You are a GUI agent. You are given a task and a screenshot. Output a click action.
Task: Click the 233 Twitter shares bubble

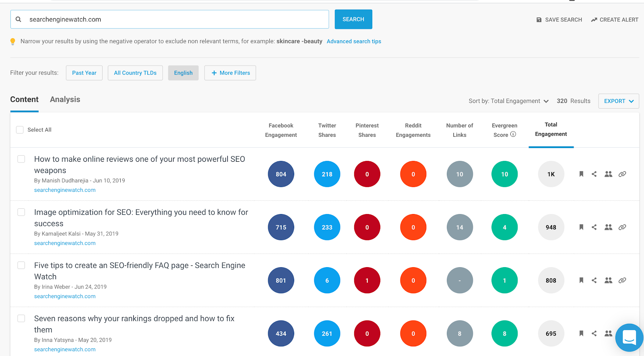pyautogui.click(x=327, y=227)
